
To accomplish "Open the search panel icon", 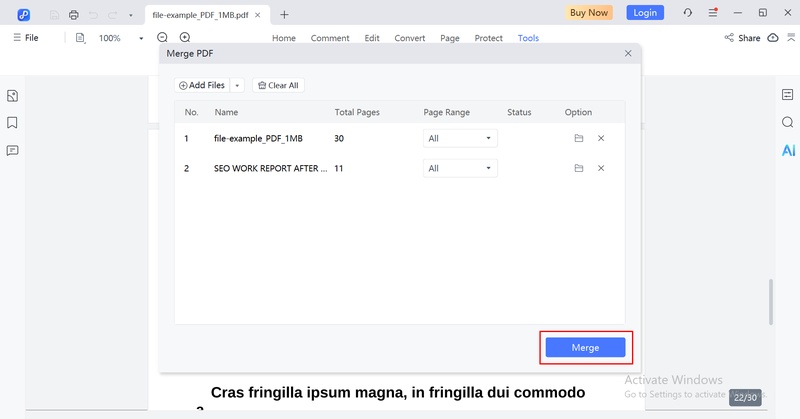I will (x=787, y=122).
